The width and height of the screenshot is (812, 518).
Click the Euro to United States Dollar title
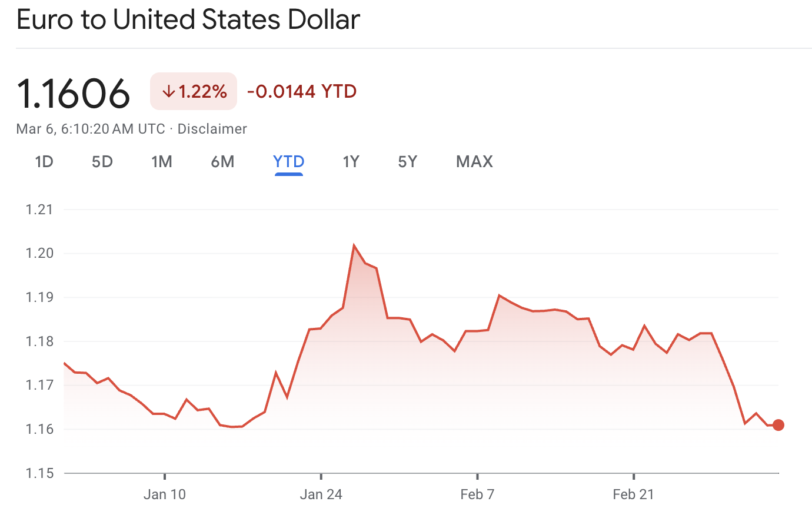pos(188,19)
